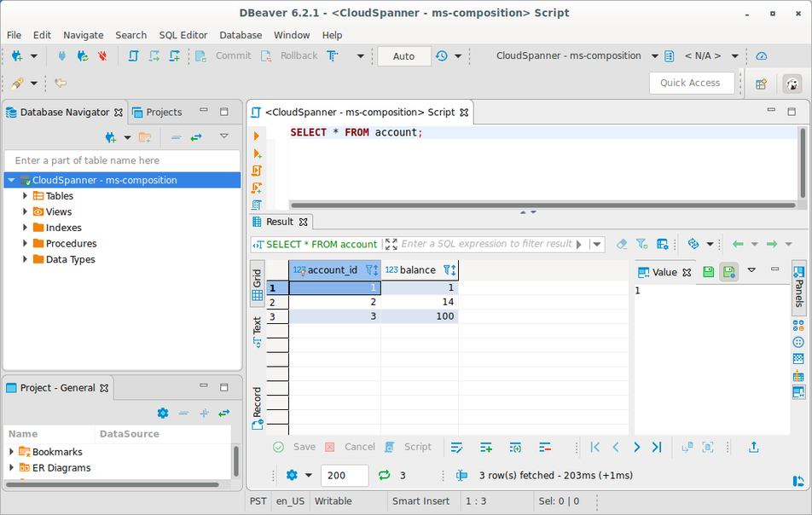Execute SQL statement in new tab icon
This screenshot has height=515, width=812.
pos(257,153)
